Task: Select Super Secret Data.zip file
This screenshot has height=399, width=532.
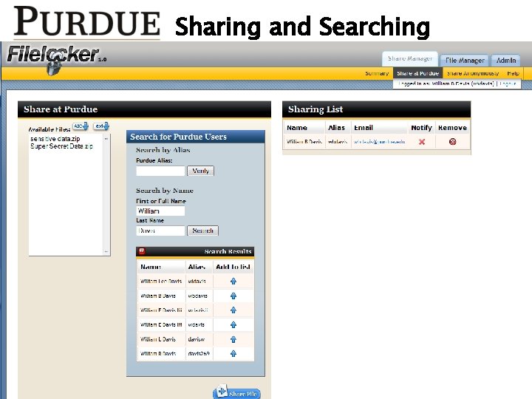Action: point(61,146)
